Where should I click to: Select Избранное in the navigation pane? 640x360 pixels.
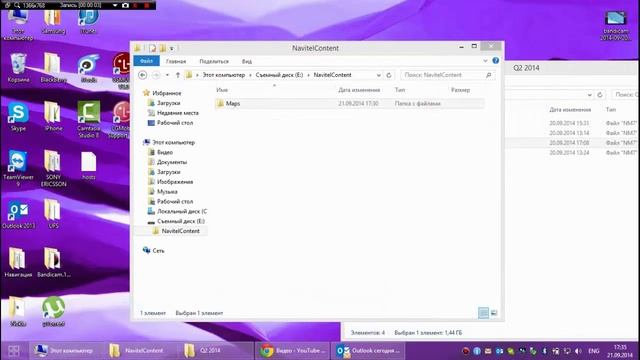[167, 93]
